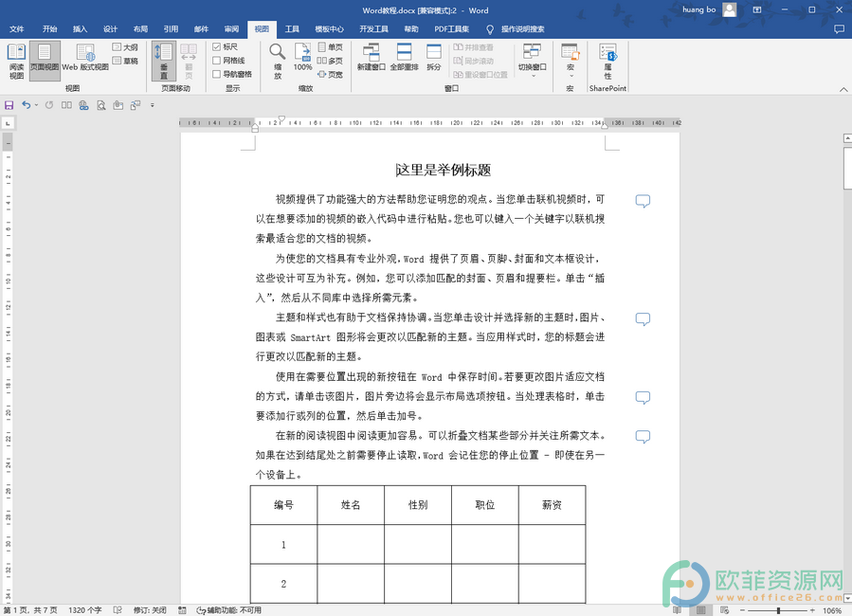Click the status bar zoom out minus
This screenshot has width=852, height=616.
(x=742, y=610)
